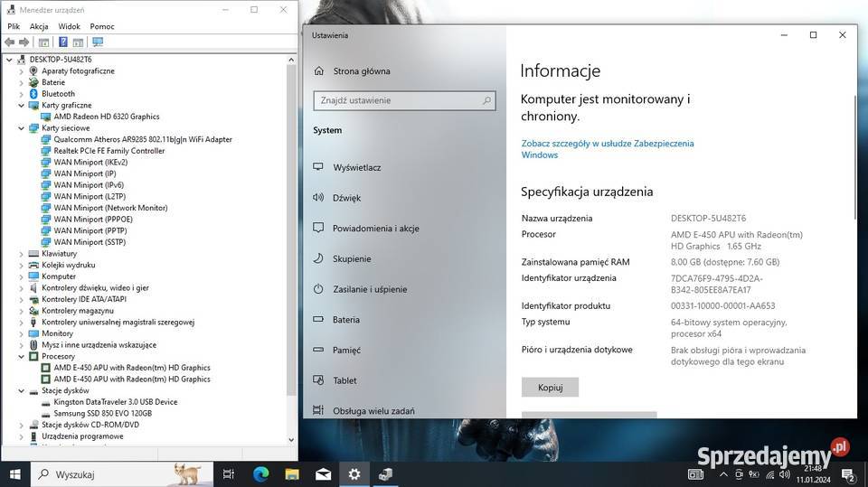Click the Settings window scrollbar thumb

pos(854,156)
